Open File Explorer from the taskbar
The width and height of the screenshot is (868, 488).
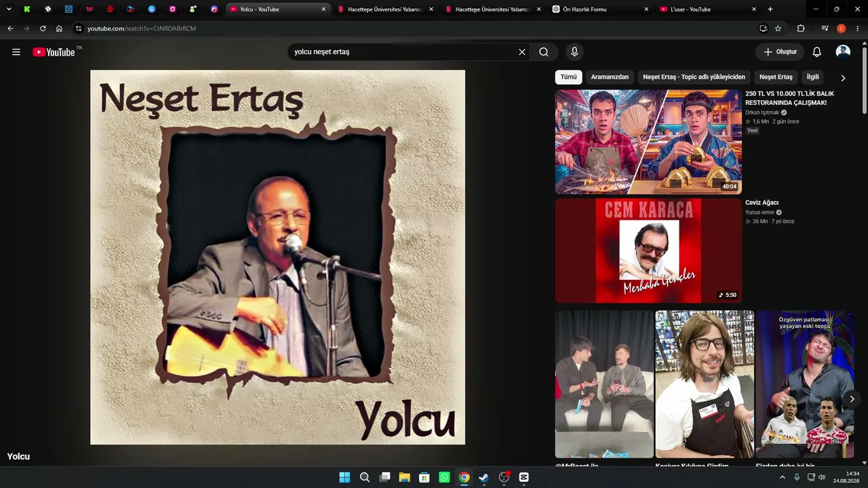click(405, 477)
